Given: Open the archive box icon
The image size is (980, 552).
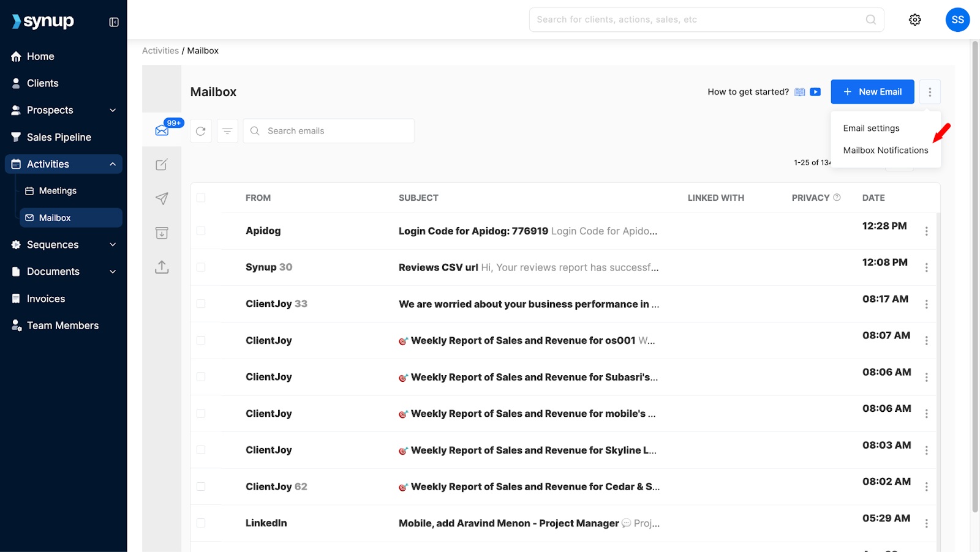Looking at the screenshot, I should (162, 233).
